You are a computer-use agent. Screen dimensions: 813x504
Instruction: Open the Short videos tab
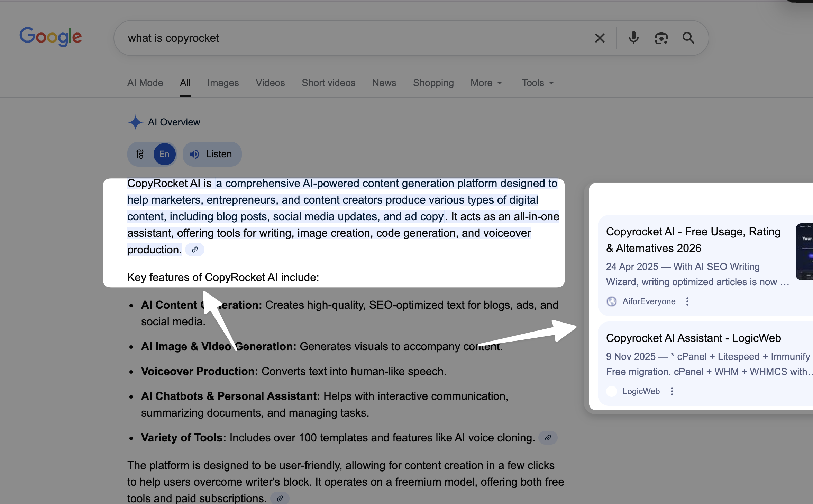[328, 83]
